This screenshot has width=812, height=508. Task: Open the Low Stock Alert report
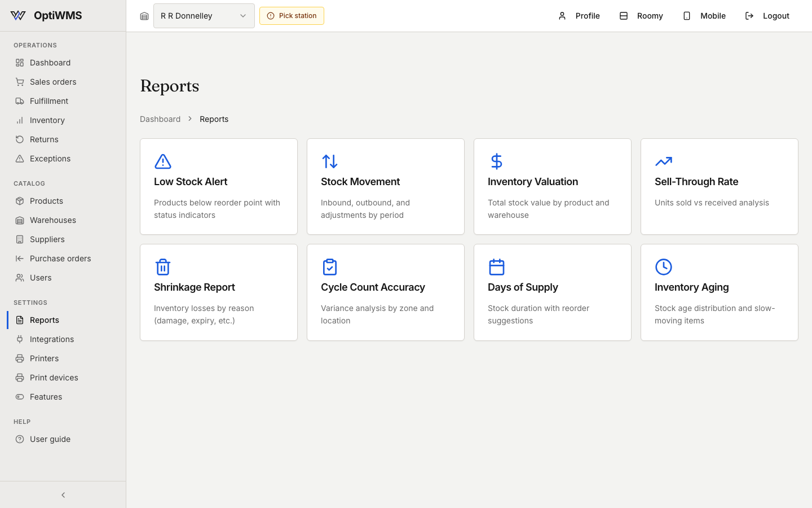(x=219, y=186)
